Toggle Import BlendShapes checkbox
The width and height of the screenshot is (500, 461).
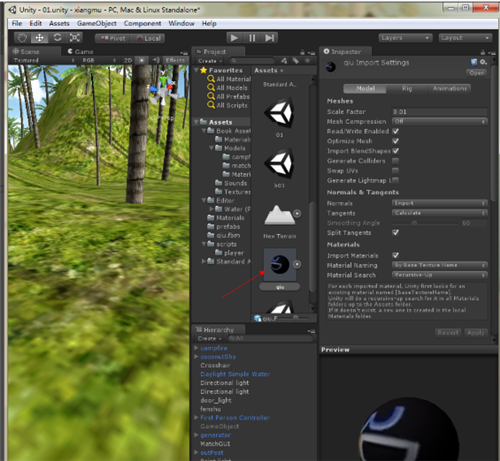(396, 151)
